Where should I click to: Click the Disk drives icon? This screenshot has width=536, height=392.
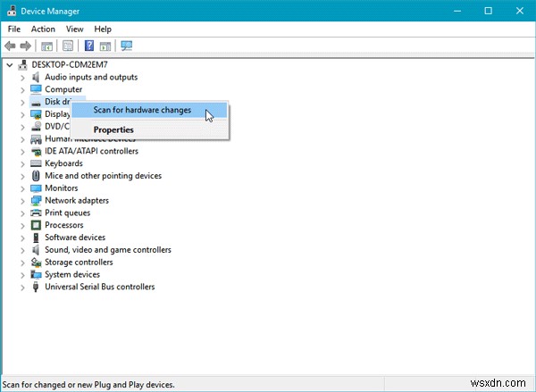point(36,102)
